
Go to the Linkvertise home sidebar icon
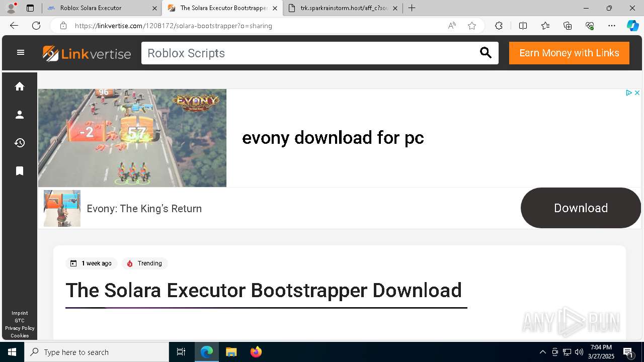(x=20, y=86)
